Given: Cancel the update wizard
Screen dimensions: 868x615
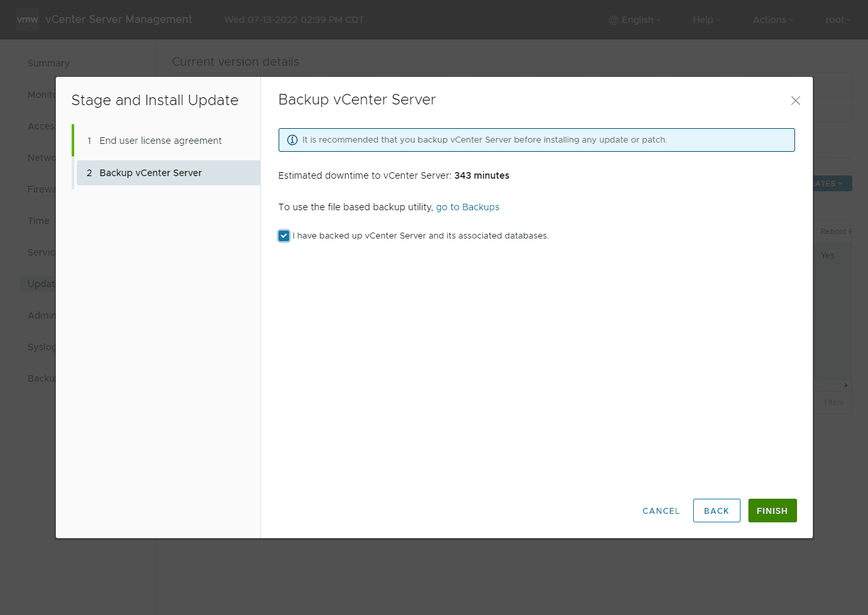Looking at the screenshot, I should pos(661,511).
